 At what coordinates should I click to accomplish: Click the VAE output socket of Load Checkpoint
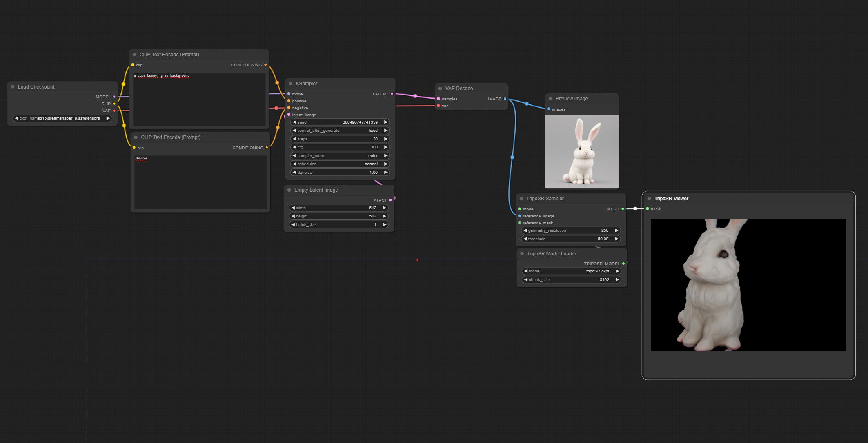tap(114, 111)
